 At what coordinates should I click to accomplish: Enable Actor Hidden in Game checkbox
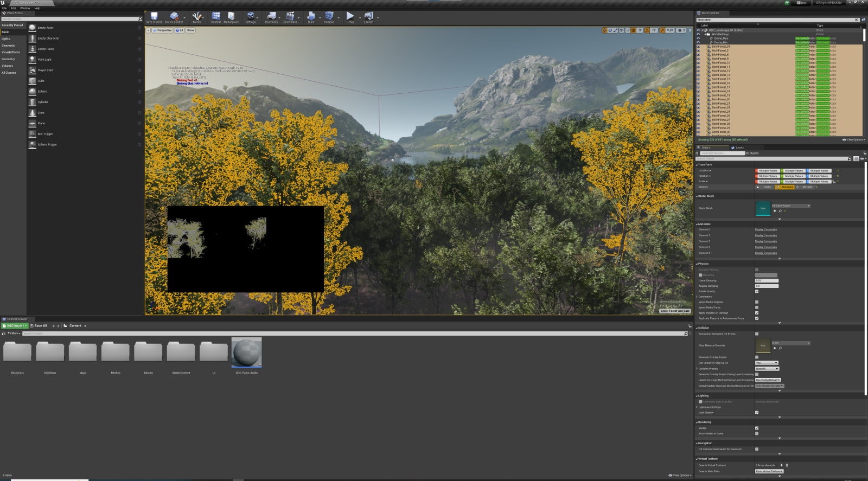point(757,433)
